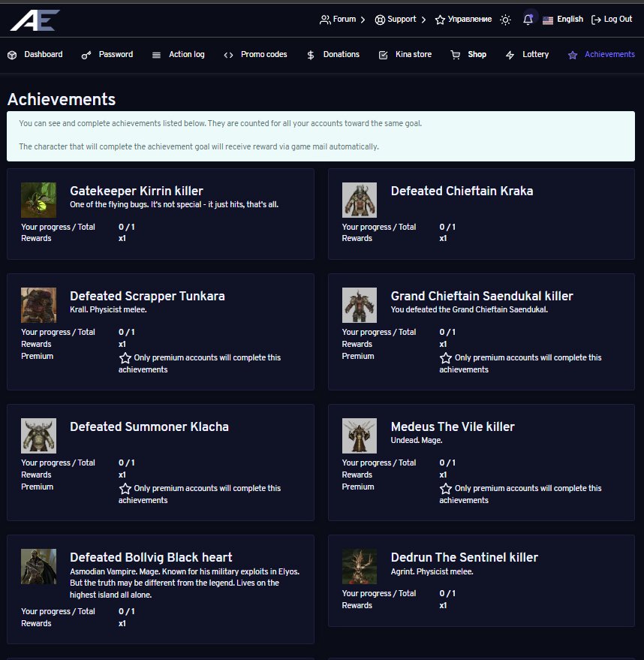Toggle the light/dark theme sun icon
This screenshot has width=644, height=660.
click(x=506, y=20)
